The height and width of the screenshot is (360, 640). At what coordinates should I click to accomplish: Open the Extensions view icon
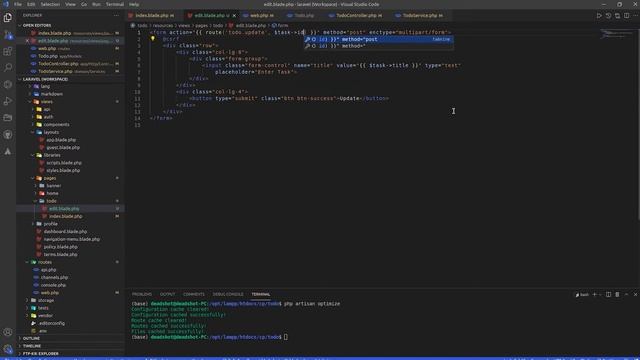8,51
